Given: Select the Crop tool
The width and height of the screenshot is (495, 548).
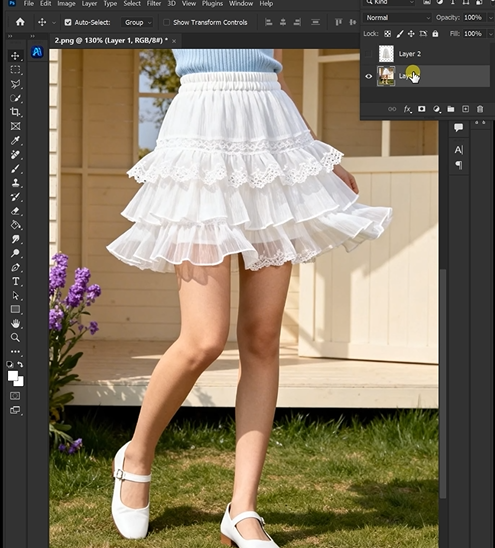Looking at the screenshot, I should point(15,112).
